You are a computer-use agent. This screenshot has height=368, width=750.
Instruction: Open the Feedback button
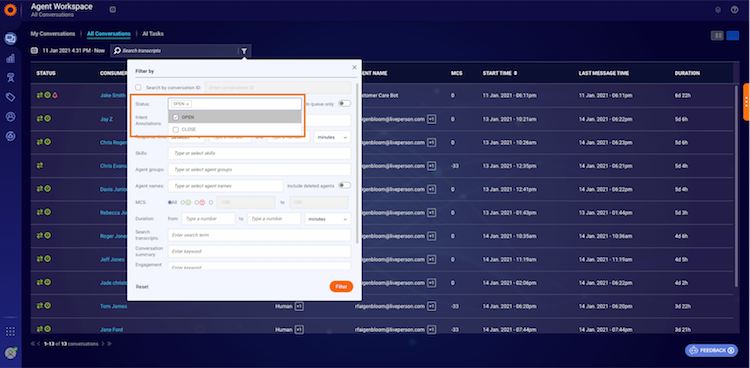point(711,350)
